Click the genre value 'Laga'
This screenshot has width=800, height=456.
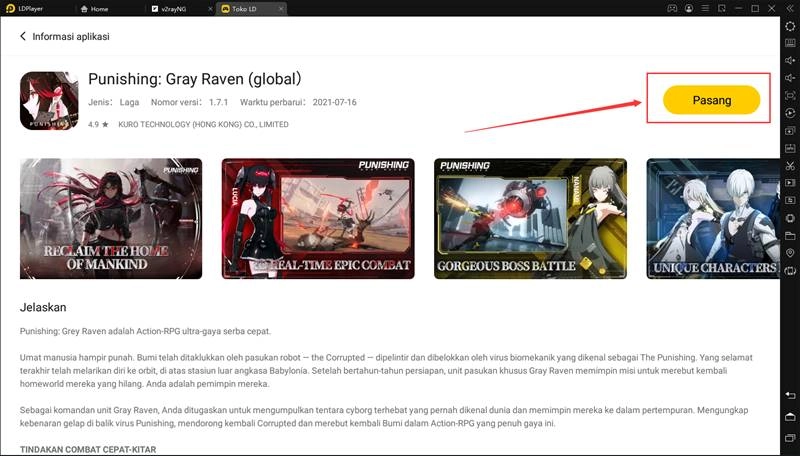pyautogui.click(x=129, y=102)
